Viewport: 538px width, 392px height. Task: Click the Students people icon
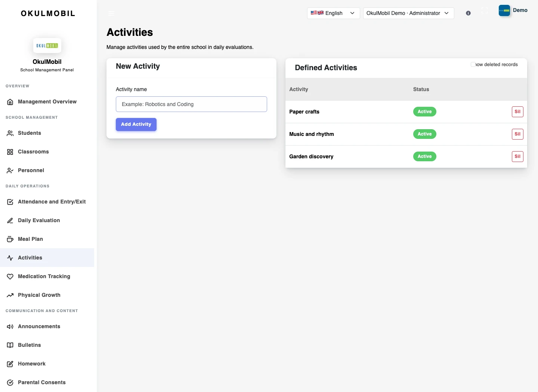click(x=10, y=133)
